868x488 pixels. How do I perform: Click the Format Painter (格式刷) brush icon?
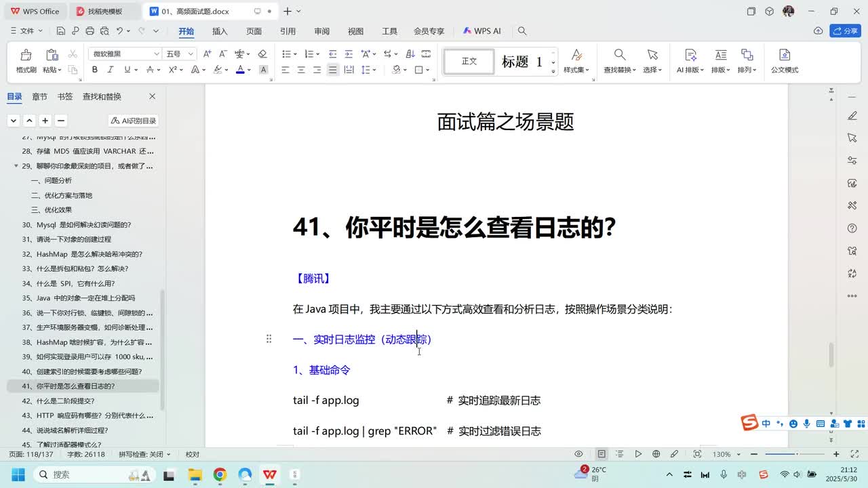26,55
